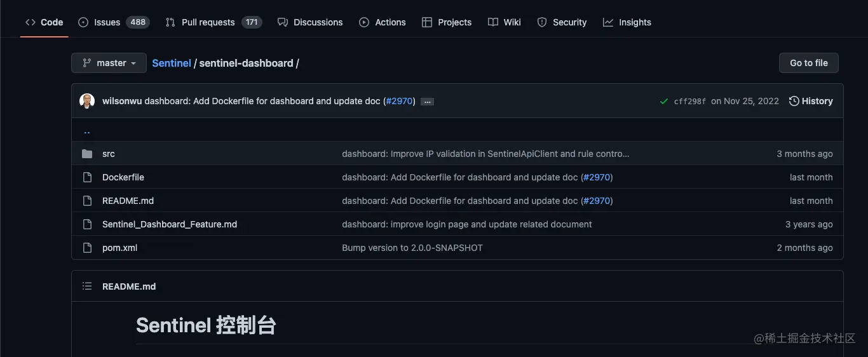Open the pom.xml file
The width and height of the screenshot is (868, 357).
coord(120,248)
